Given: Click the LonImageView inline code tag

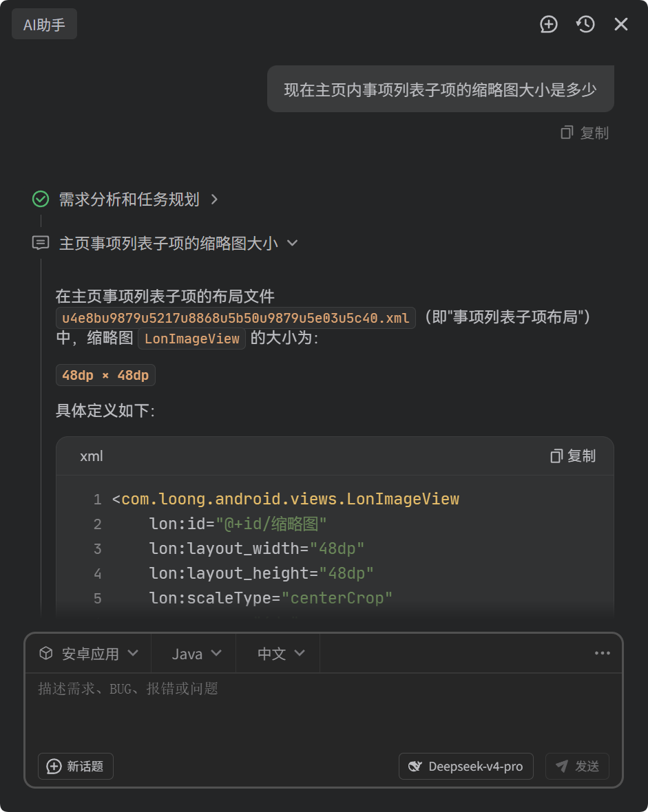Looking at the screenshot, I should pyautogui.click(x=192, y=339).
